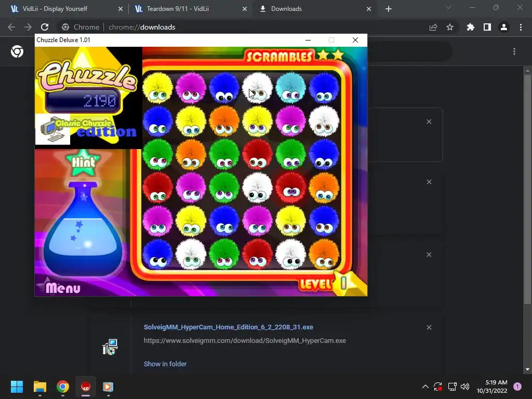532x399 pixels.
Task: Remove the second download entry with its X
Action: (429, 182)
